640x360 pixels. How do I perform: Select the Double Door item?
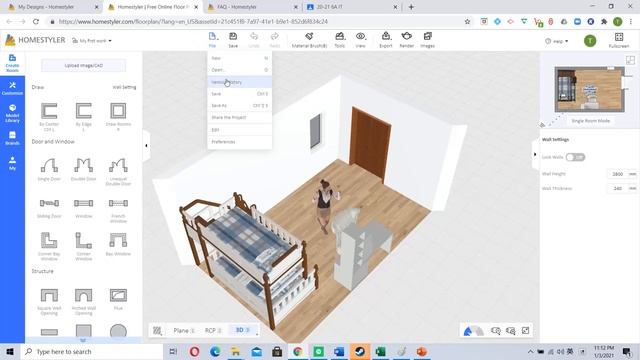[84, 169]
